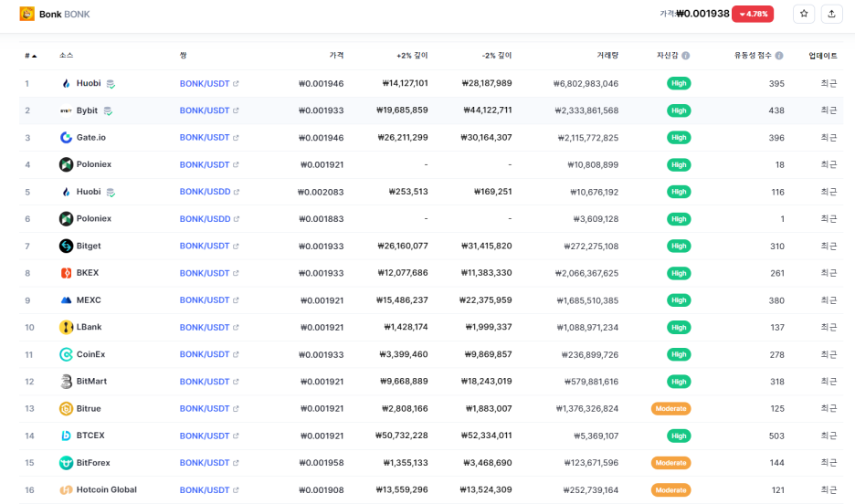This screenshot has height=504, width=855.
Task: Open MEXC BONK/USDT pair link
Action: (x=205, y=300)
